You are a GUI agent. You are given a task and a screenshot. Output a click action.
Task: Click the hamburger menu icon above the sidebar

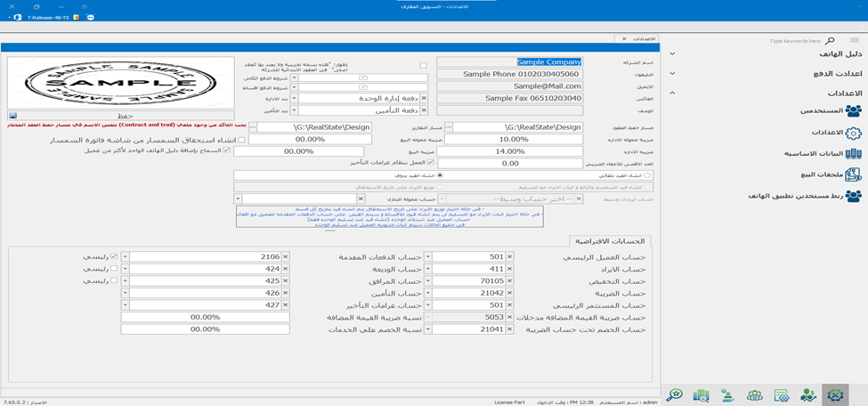pyautogui.click(x=855, y=41)
